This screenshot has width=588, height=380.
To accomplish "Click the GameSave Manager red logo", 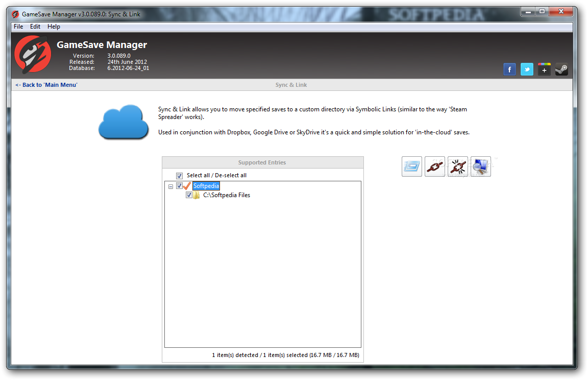I will pyautogui.click(x=33, y=54).
